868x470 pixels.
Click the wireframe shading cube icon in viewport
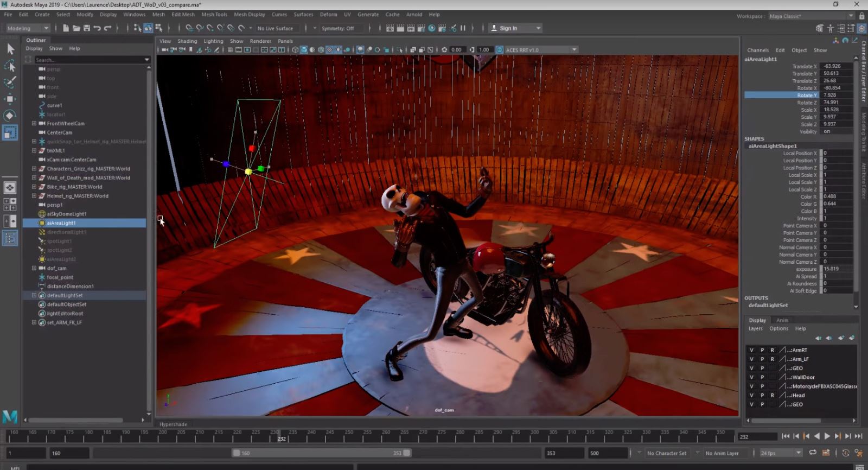[295, 50]
